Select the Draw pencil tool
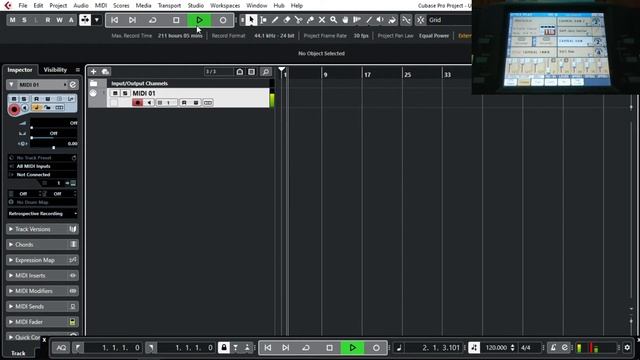 click(275, 20)
